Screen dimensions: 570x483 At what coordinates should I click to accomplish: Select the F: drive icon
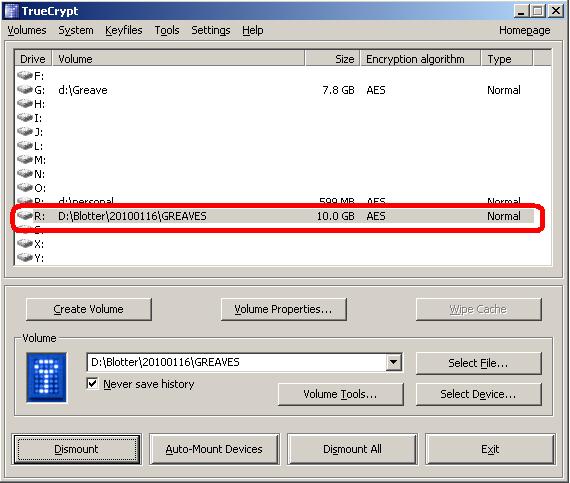[x=25, y=76]
